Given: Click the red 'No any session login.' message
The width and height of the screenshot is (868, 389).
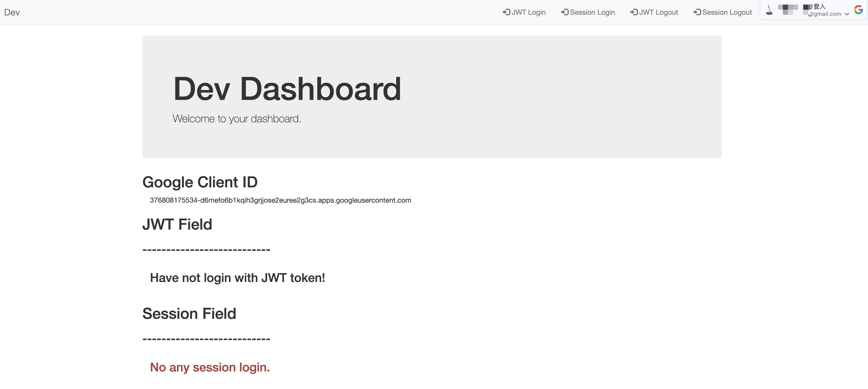Looking at the screenshot, I should click(x=210, y=367).
